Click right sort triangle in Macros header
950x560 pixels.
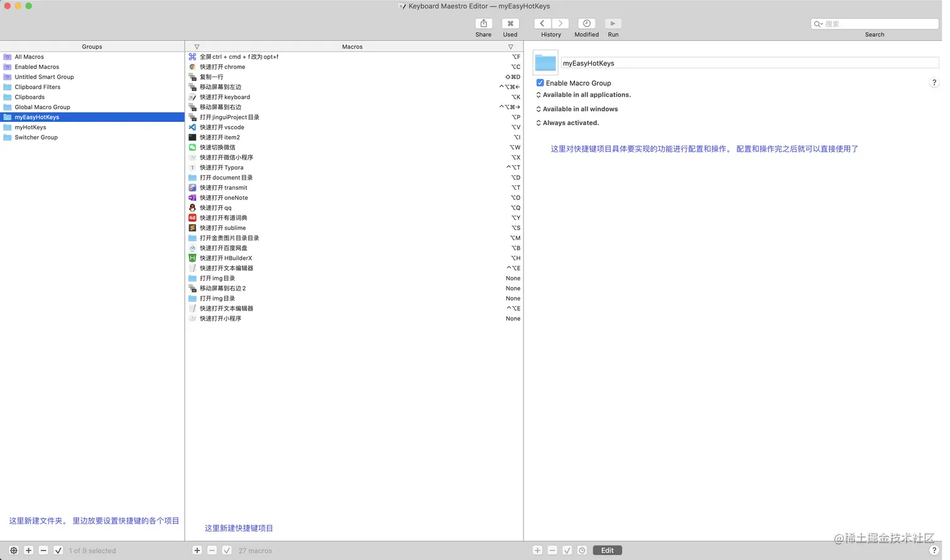511,46
